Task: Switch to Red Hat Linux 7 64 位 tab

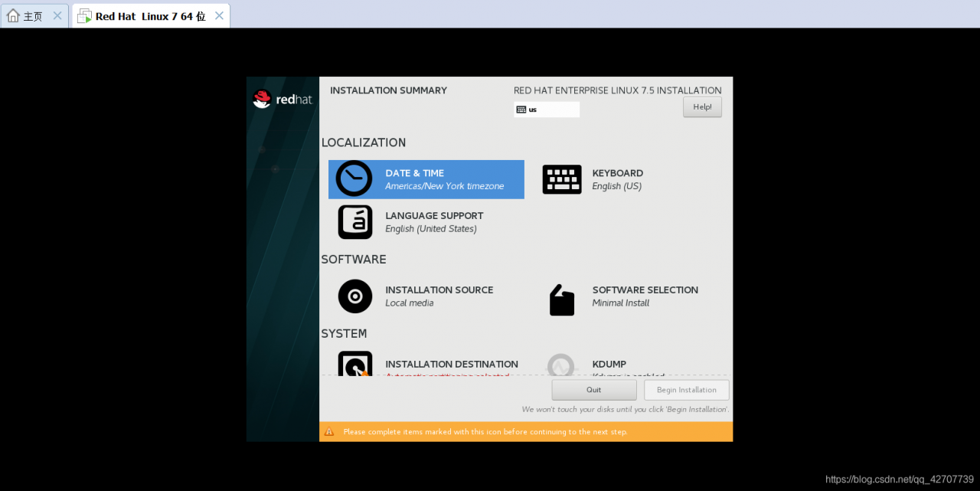Action: (x=151, y=15)
